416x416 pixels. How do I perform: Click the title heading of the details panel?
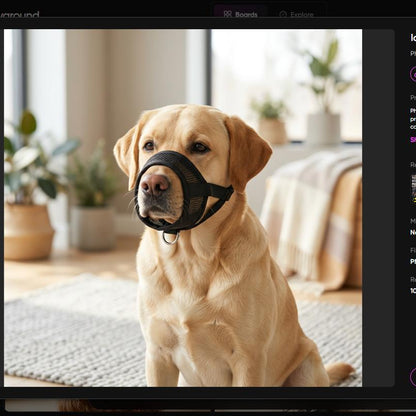coord(413,38)
